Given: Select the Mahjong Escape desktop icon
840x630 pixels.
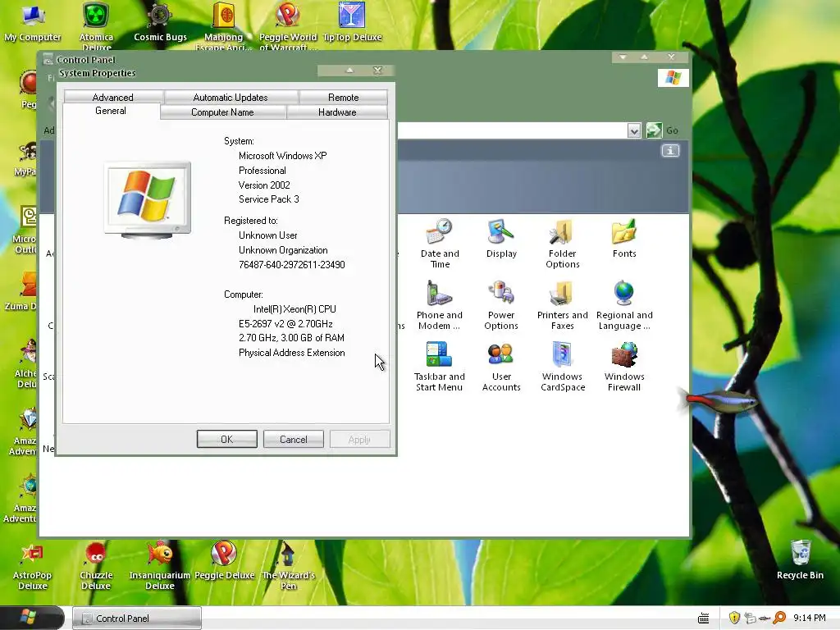Looking at the screenshot, I should click(223, 25).
